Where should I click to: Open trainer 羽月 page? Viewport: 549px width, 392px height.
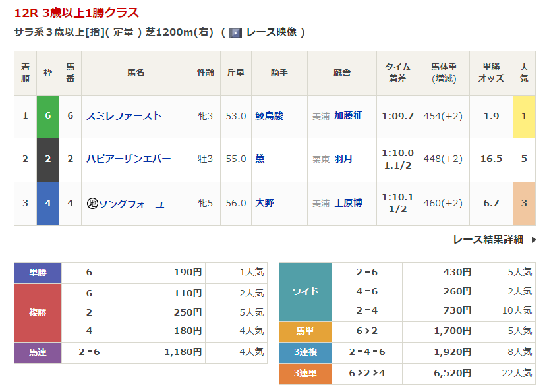[x=343, y=159]
